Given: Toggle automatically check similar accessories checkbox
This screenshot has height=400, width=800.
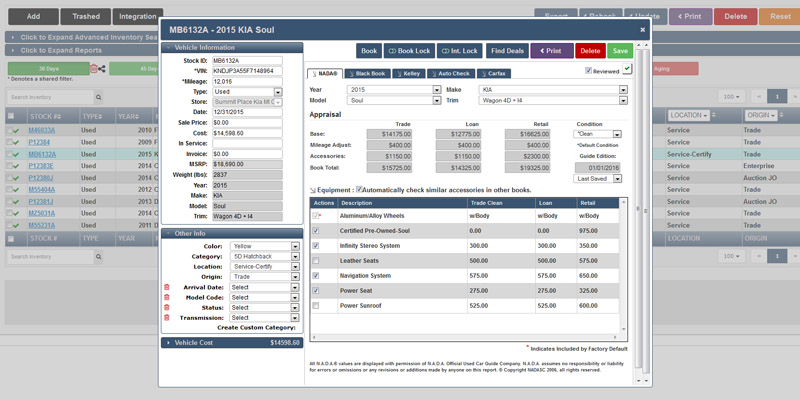Looking at the screenshot, I should [x=359, y=189].
